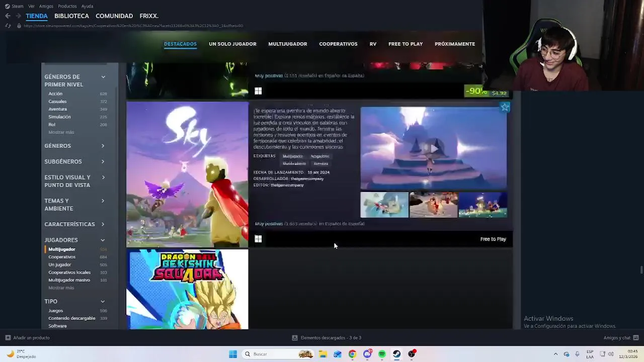Open the FRIXX. profile menu

pyautogui.click(x=149, y=16)
